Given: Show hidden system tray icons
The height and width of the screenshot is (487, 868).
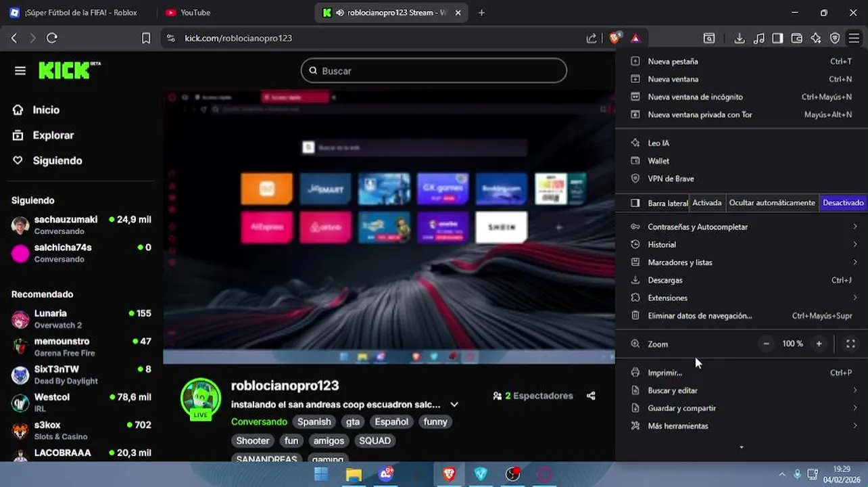Looking at the screenshot, I should click(782, 474).
